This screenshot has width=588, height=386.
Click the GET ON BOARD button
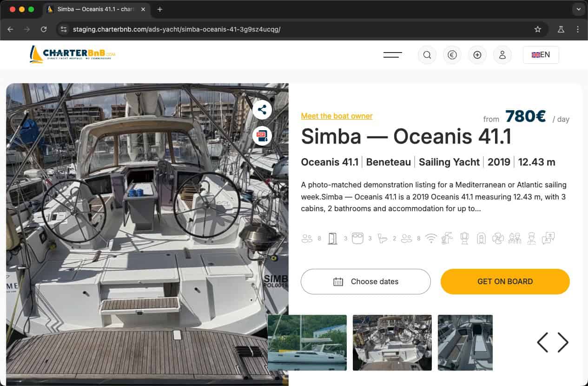pyautogui.click(x=505, y=281)
